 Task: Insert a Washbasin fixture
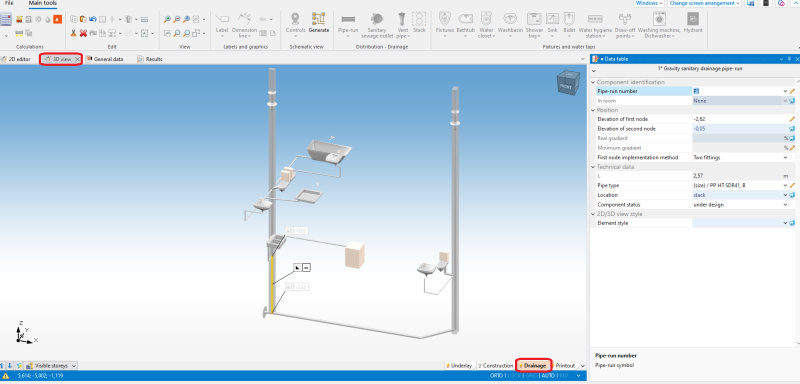510,25
